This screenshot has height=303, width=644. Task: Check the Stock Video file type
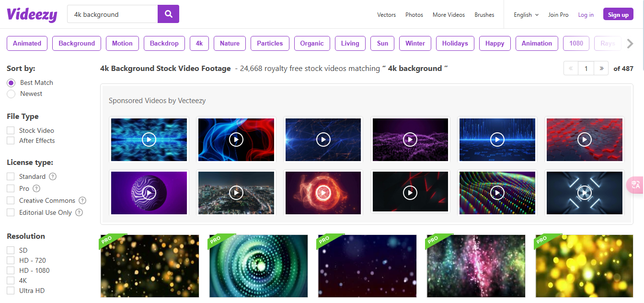coord(11,130)
